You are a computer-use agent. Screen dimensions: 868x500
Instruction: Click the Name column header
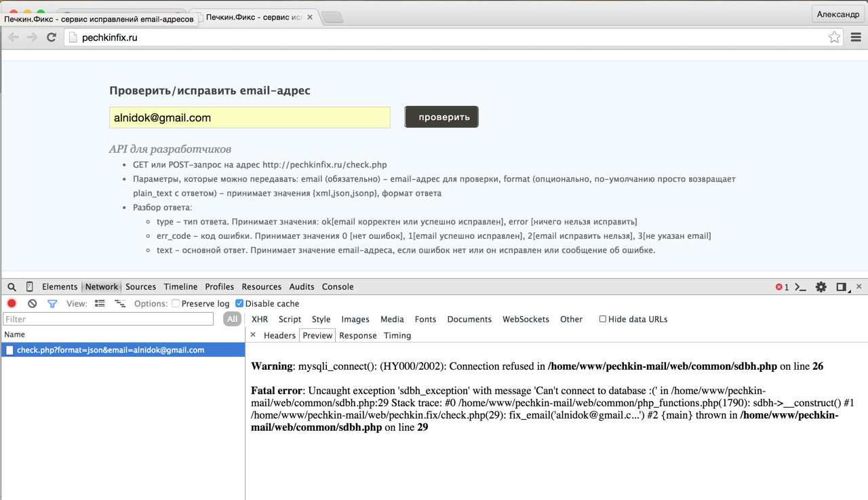coord(123,334)
